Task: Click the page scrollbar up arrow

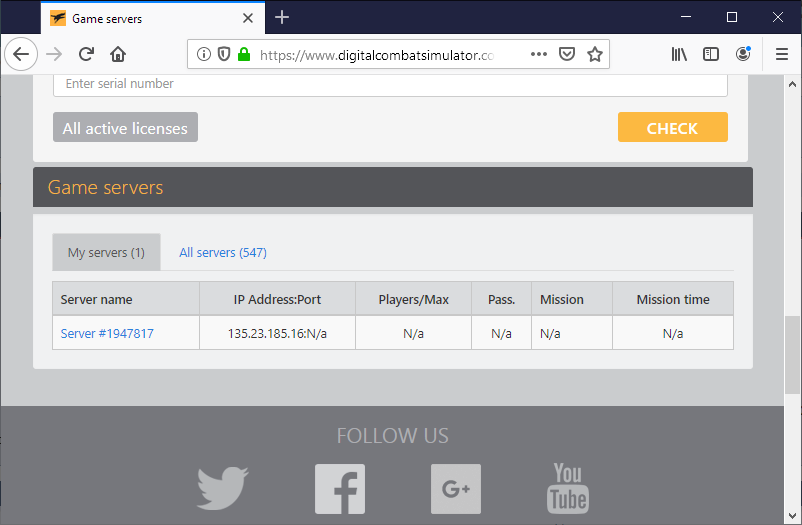Action: [792, 83]
